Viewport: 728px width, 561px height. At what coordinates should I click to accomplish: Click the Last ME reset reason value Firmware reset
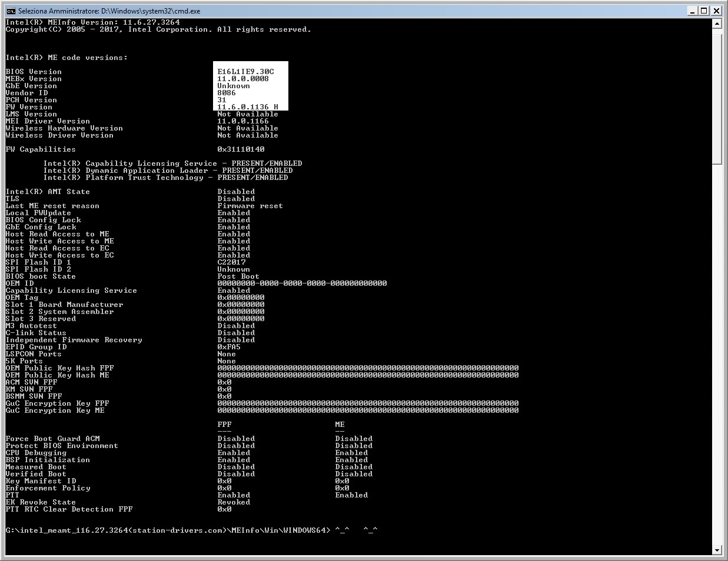[x=250, y=206]
